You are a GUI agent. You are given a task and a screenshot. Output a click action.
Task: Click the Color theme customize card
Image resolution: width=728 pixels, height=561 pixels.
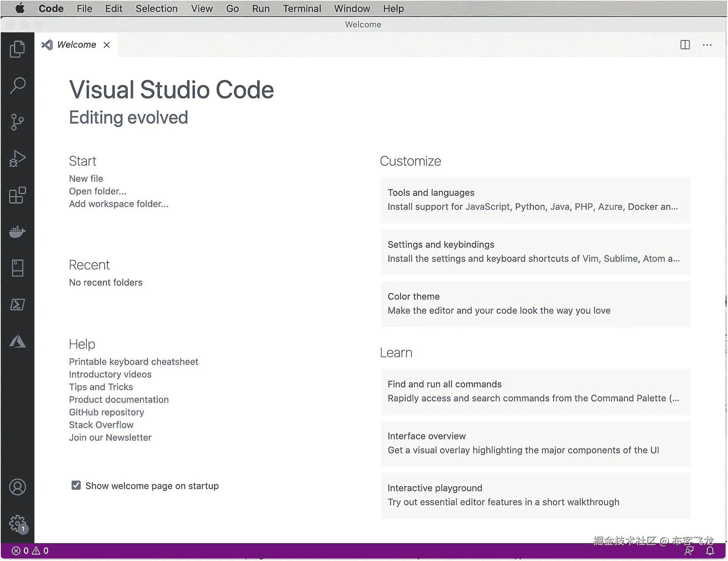(535, 304)
